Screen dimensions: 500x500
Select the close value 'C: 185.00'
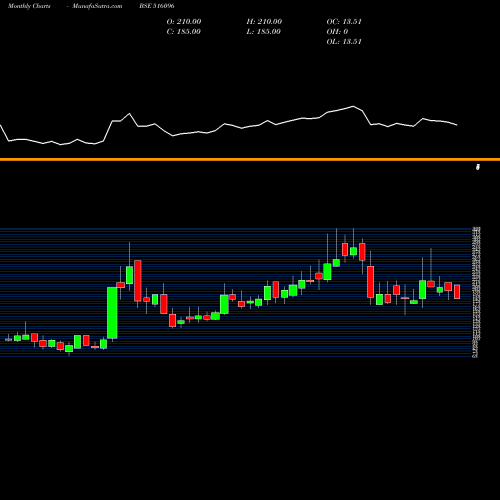[183, 32]
